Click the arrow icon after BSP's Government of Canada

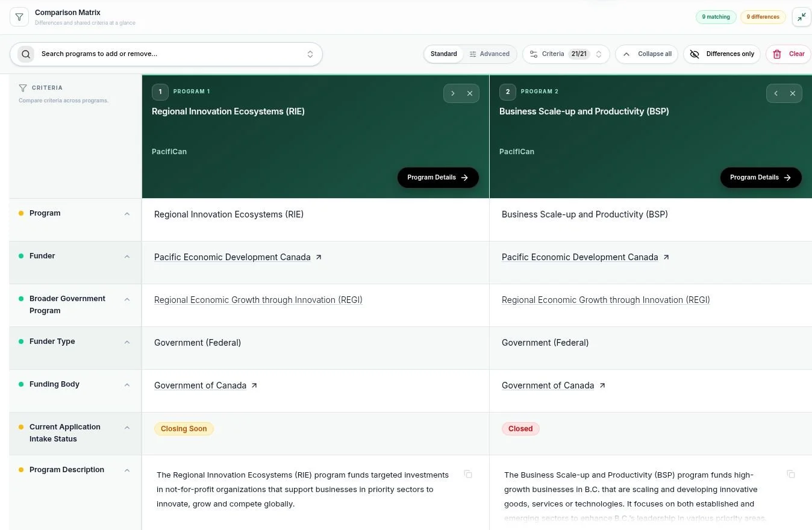tap(602, 385)
